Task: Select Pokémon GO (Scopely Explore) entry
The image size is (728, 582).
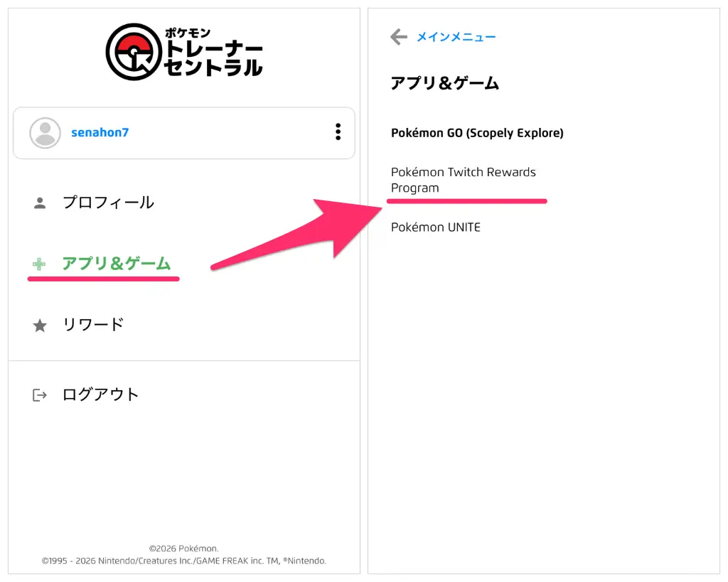Action: point(477,133)
